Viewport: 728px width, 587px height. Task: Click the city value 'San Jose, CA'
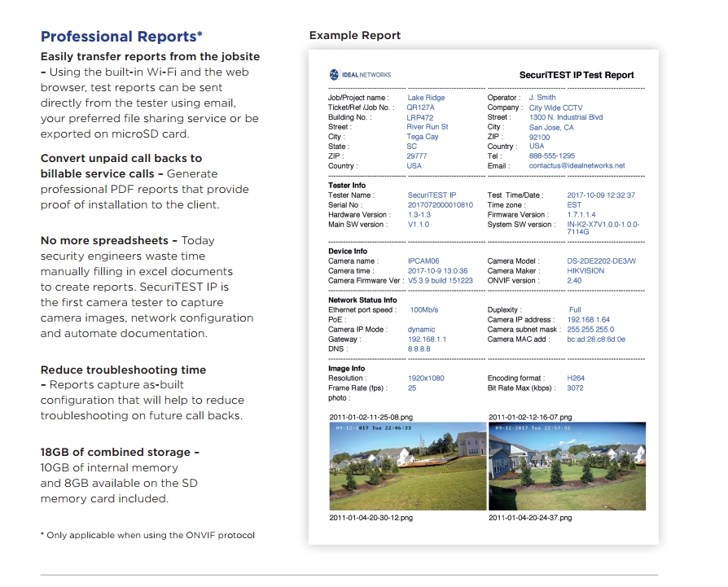click(551, 127)
